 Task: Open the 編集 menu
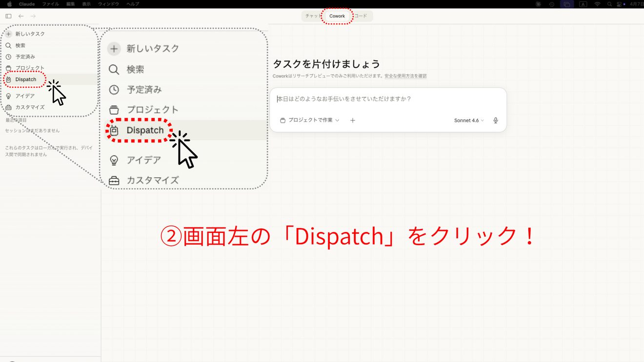click(71, 4)
